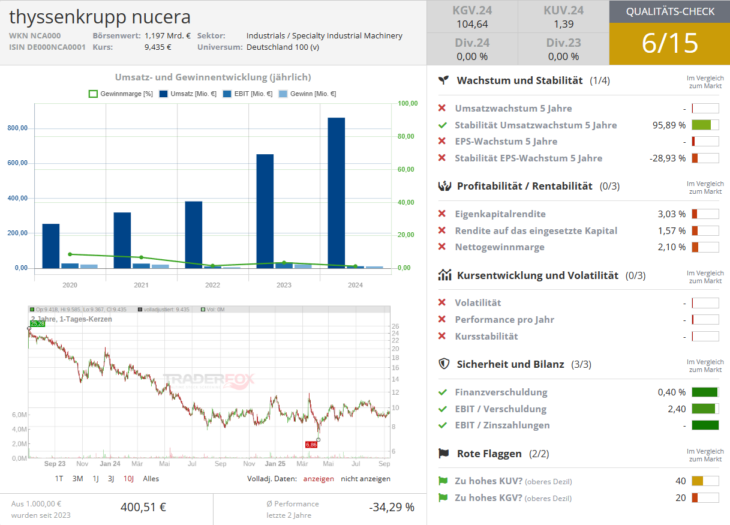The width and height of the screenshot is (730, 525).
Task: Click the hands icon beside Profitabilität / Rentabilität
Action: point(445,186)
